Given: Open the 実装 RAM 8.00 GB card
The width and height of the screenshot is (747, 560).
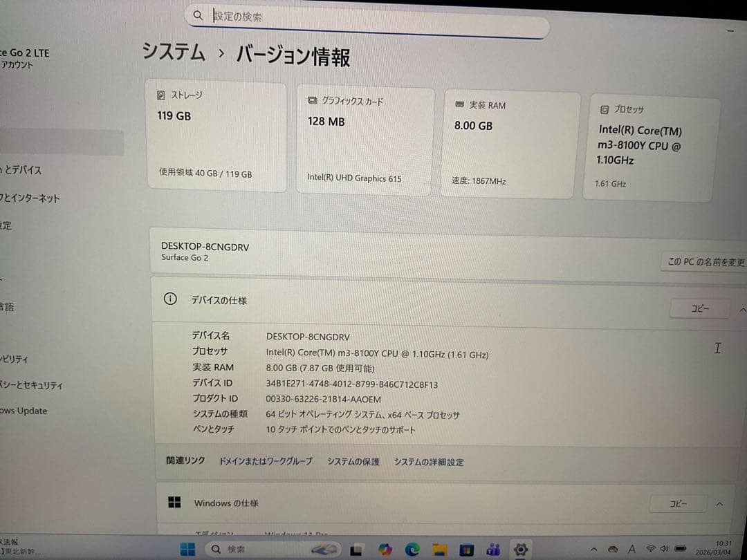Looking at the screenshot, I should [510, 144].
